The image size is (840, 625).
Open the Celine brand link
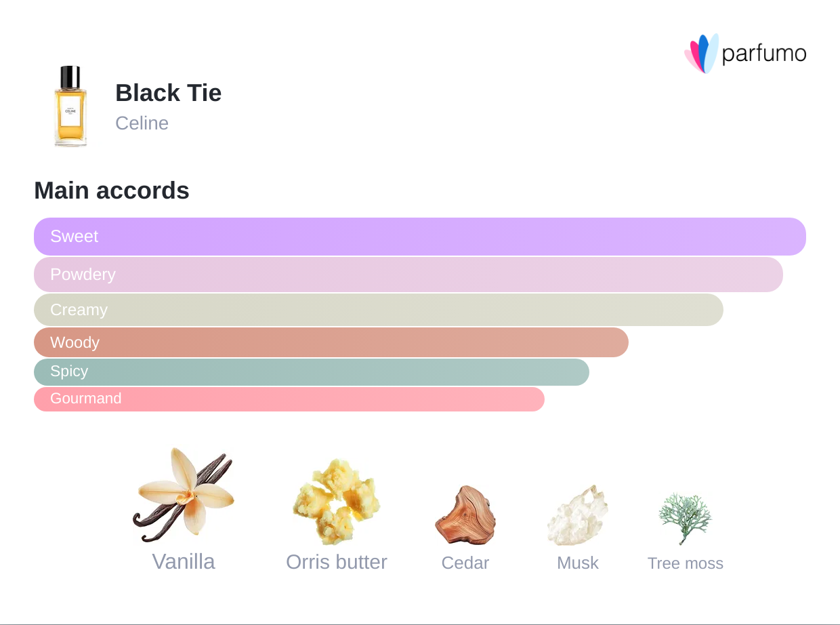pyautogui.click(x=142, y=123)
